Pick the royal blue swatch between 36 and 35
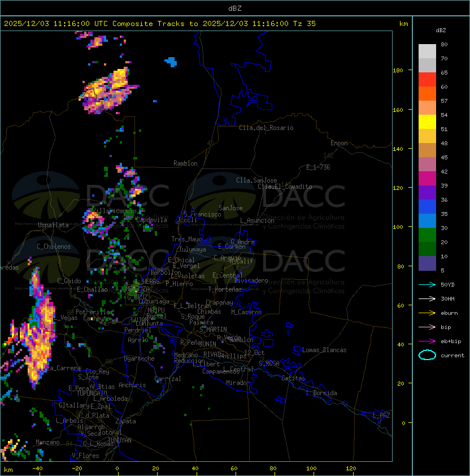The image size is (470, 476). point(427,206)
